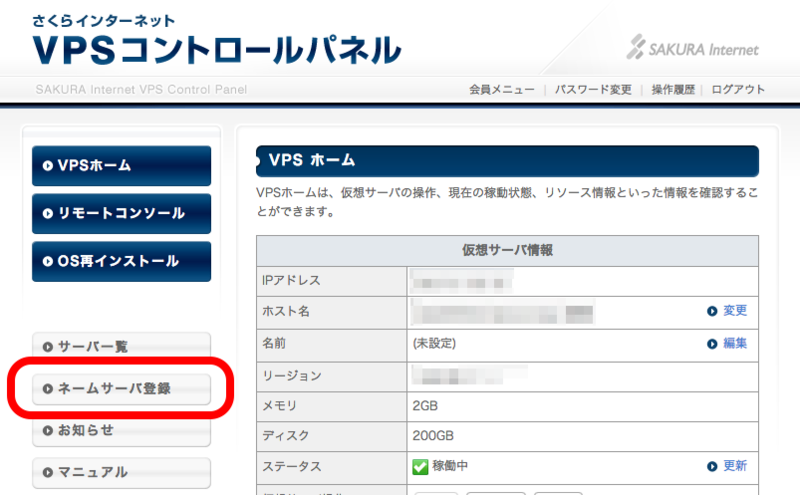Click ログアウト to sign out
Image resolution: width=800 pixels, height=495 pixels.
738,90
